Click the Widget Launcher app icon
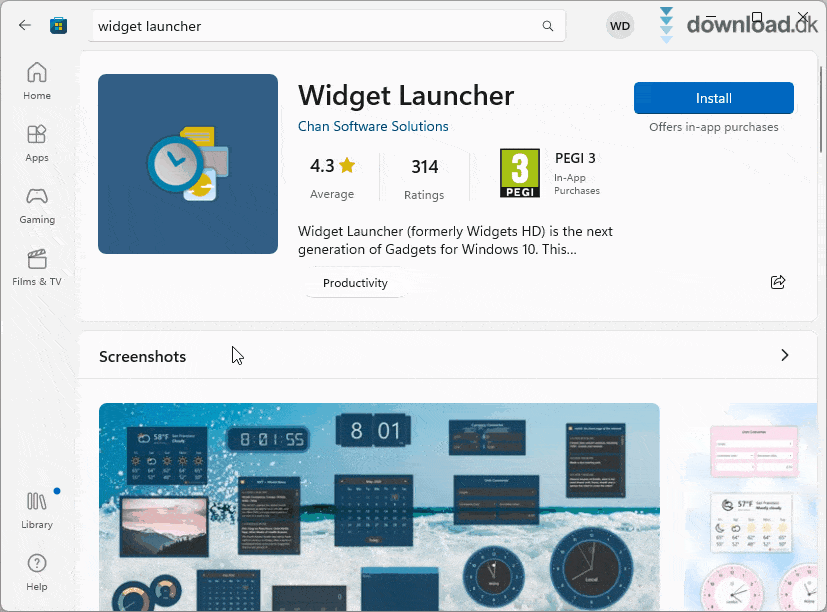The width and height of the screenshot is (827, 612). 188,164
